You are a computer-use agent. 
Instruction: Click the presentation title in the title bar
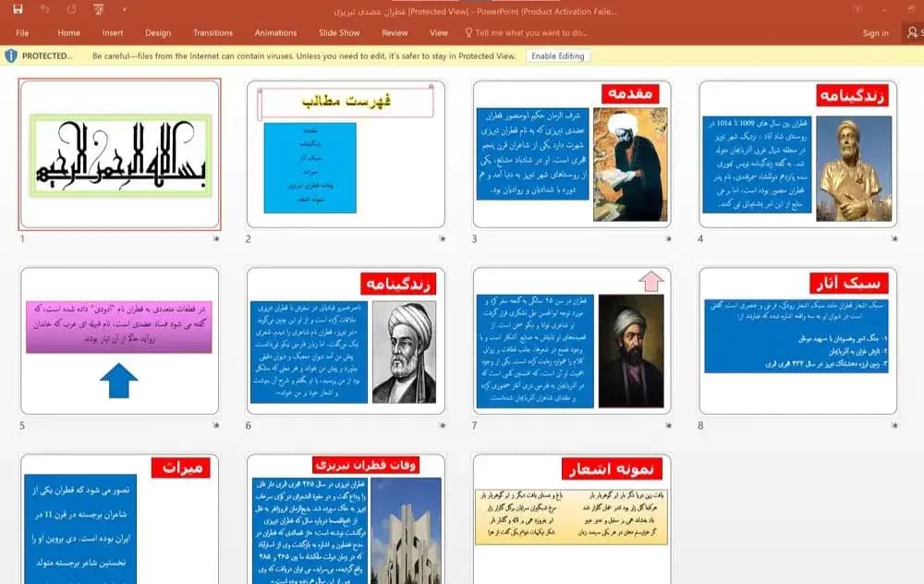[x=476, y=11]
